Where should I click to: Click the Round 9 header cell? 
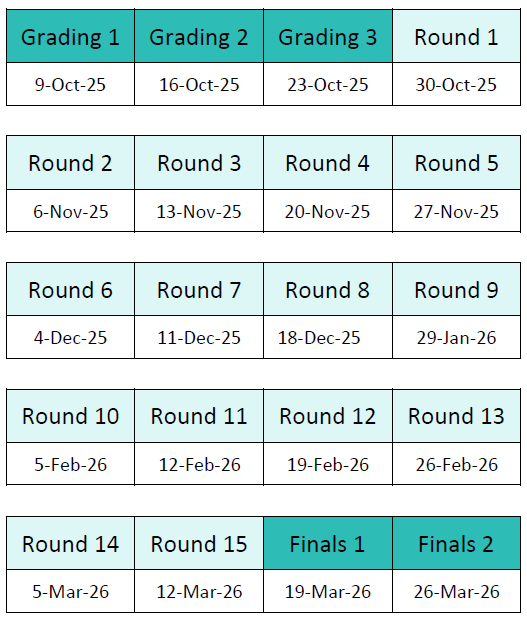click(x=456, y=289)
